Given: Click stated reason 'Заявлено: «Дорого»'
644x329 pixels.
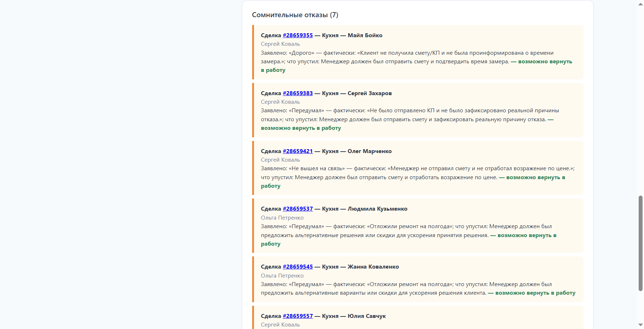Looking at the screenshot, I should (x=288, y=53).
